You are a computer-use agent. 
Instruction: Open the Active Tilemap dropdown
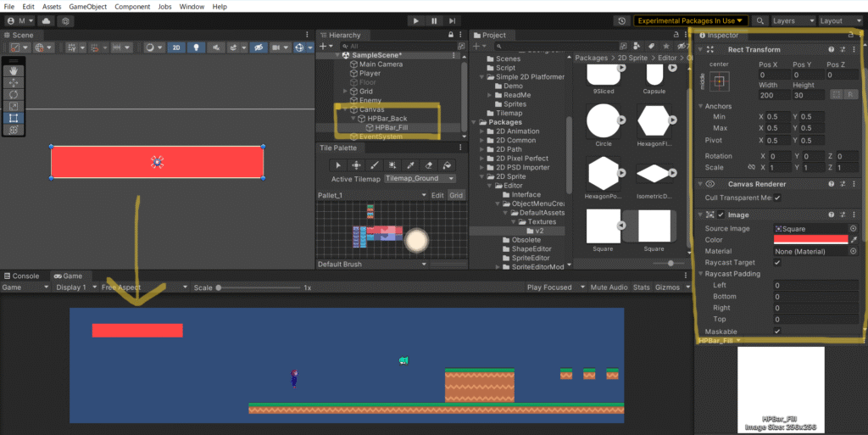point(420,179)
